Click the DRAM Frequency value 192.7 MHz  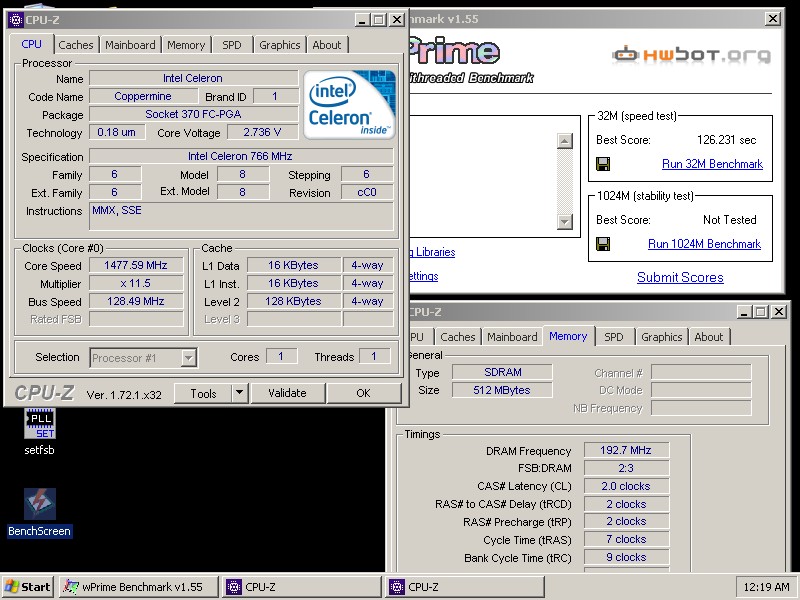(626, 451)
